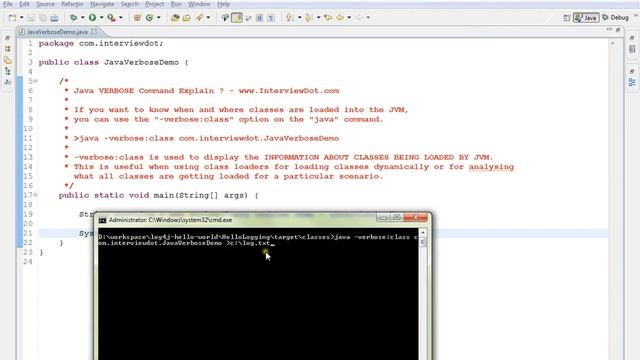Click the Save toolbar icon
The width and height of the screenshot is (640, 360).
point(31,18)
